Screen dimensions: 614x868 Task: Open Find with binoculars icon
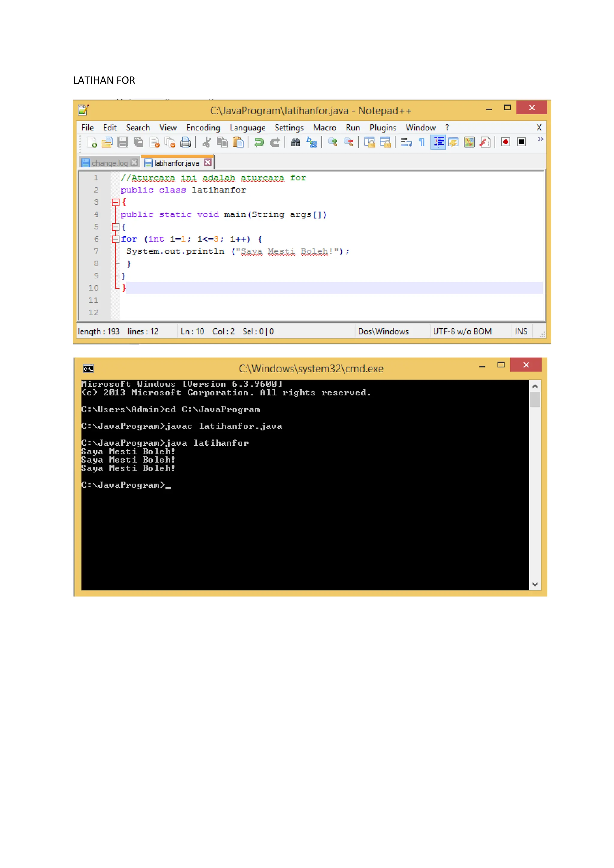(296, 142)
